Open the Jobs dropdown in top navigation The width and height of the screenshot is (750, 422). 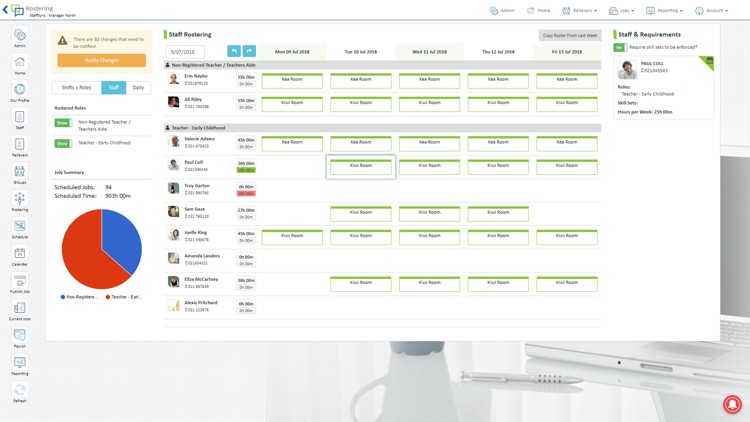point(621,11)
